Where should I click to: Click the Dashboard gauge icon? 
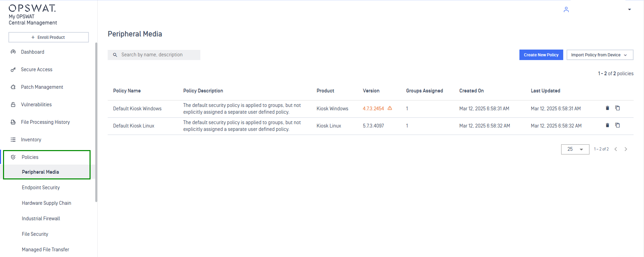tap(13, 52)
